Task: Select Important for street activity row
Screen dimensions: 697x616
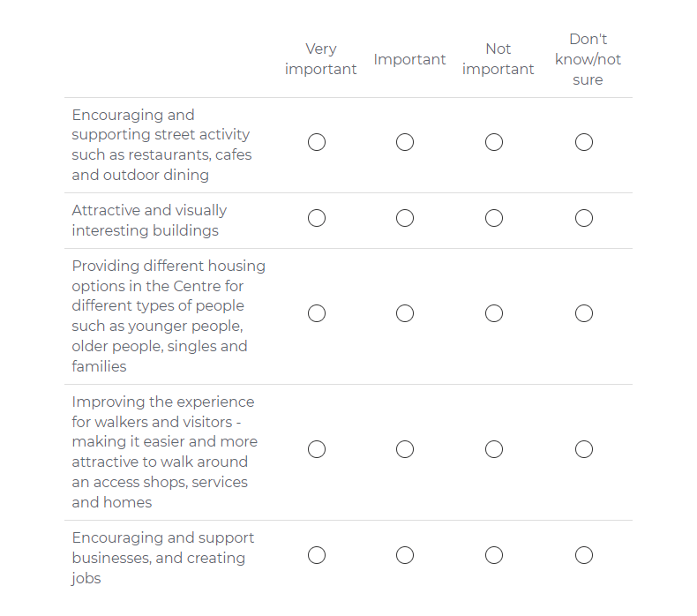Action: pos(405,142)
